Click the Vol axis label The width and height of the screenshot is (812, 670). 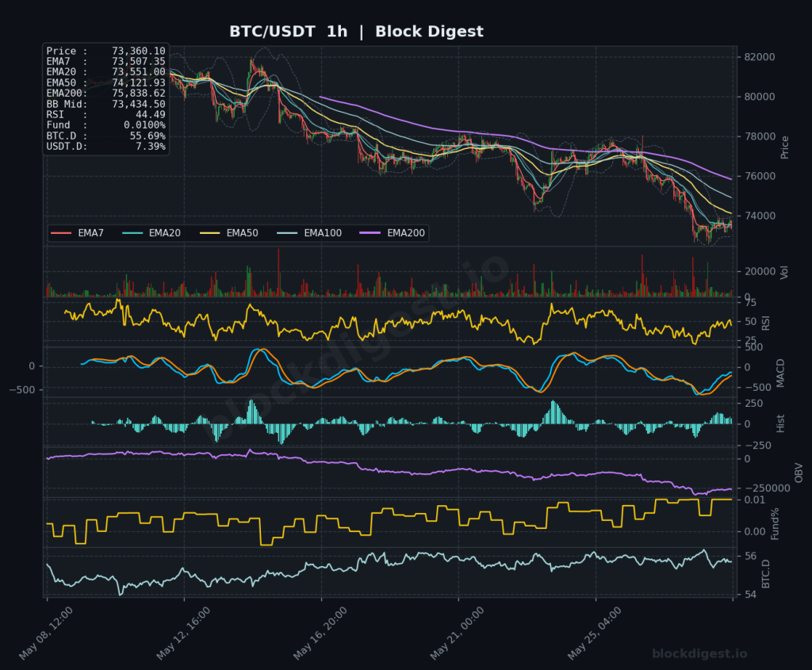click(x=784, y=272)
